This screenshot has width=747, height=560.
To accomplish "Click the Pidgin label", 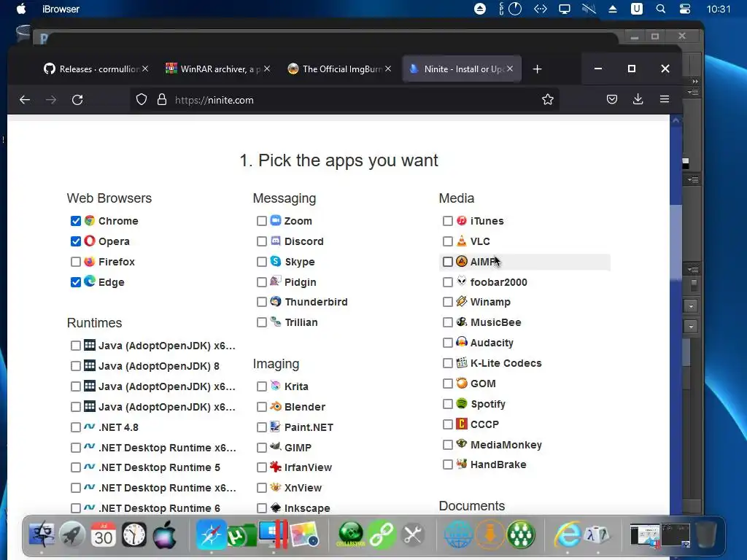I will coord(300,282).
